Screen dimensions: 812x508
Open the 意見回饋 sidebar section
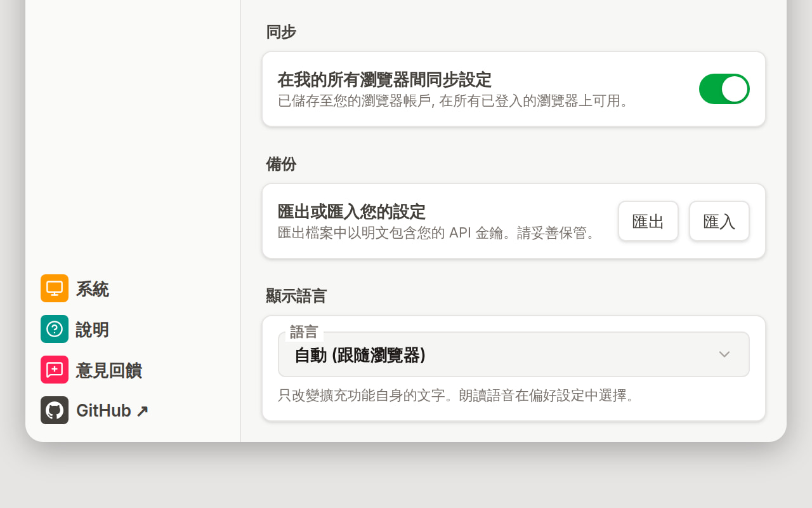(108, 370)
